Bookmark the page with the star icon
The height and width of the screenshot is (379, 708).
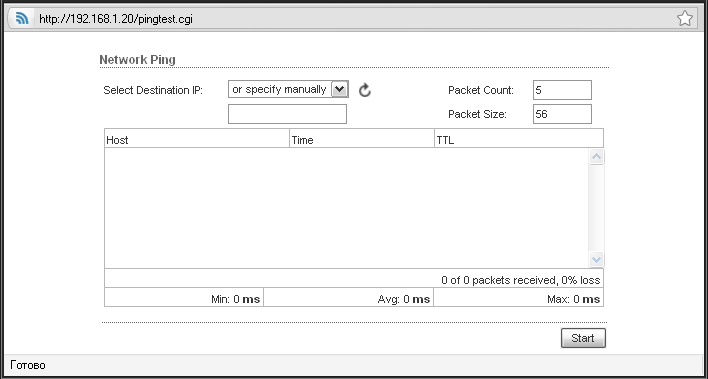pyautogui.click(x=685, y=19)
